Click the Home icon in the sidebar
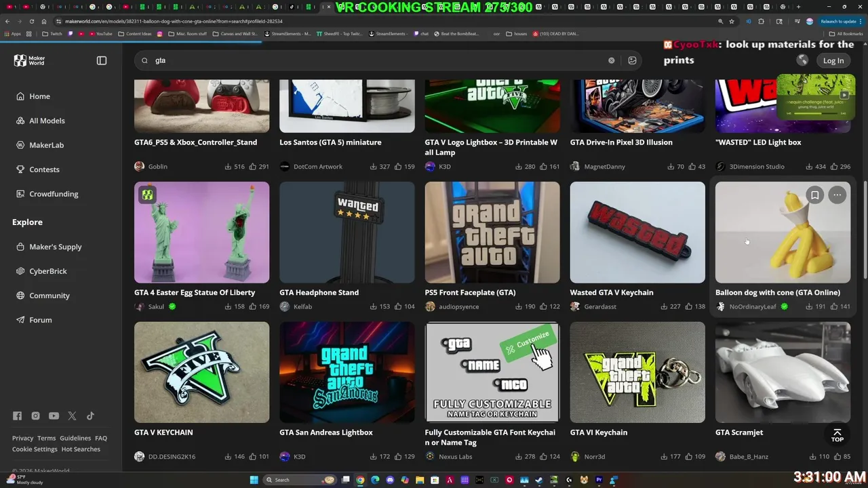This screenshot has height=488, width=868. pyautogui.click(x=20, y=96)
